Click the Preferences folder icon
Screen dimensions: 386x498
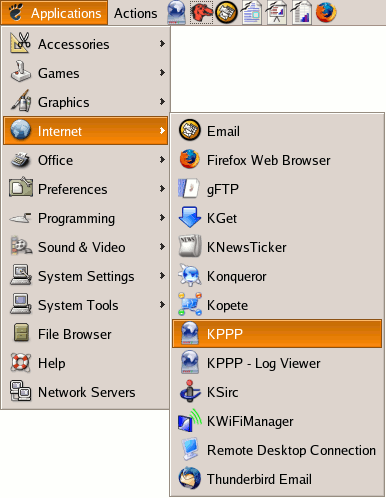click(x=21, y=188)
